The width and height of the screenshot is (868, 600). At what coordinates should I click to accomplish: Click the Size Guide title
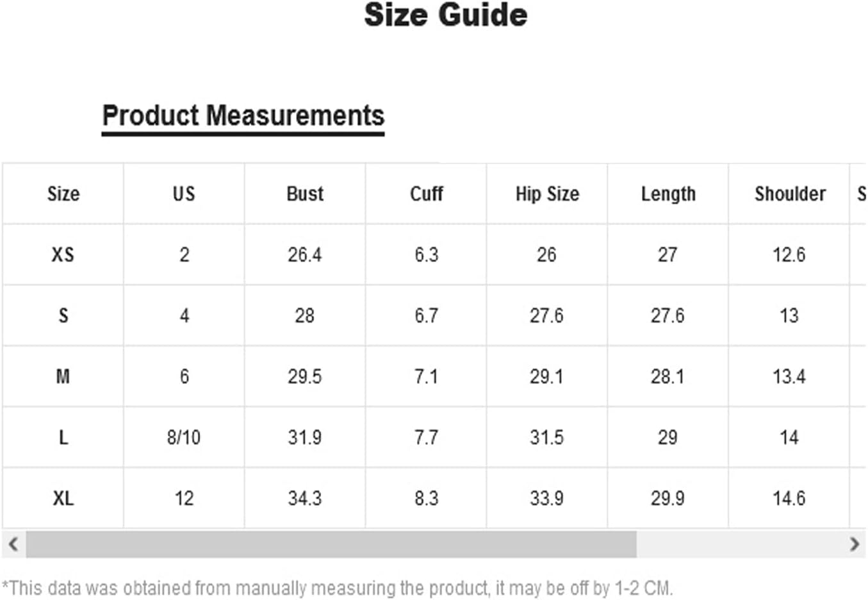click(x=446, y=15)
